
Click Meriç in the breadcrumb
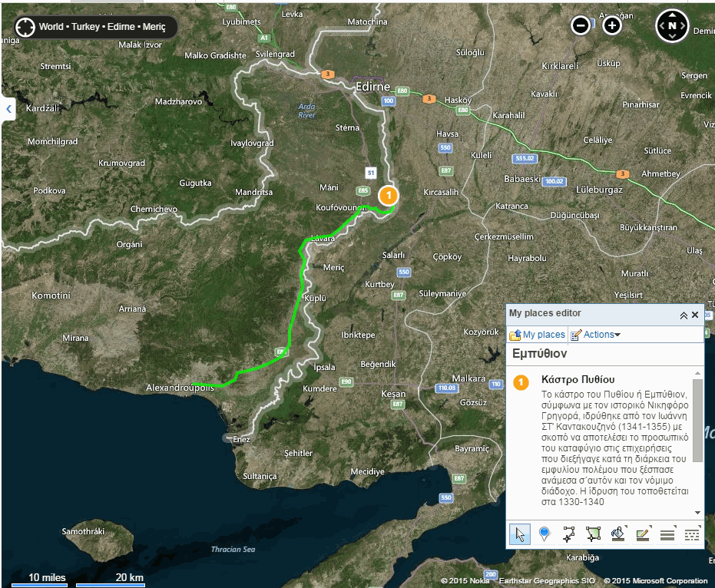pos(154,26)
